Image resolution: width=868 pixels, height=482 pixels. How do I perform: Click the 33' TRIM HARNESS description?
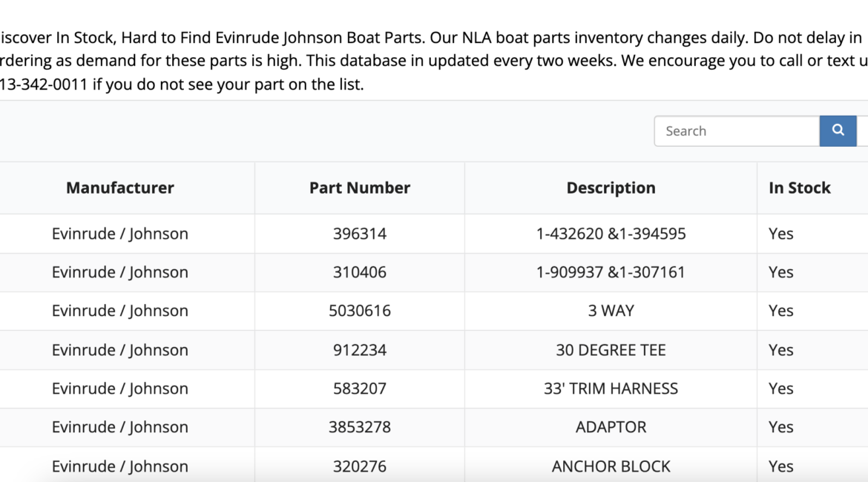[x=611, y=389]
